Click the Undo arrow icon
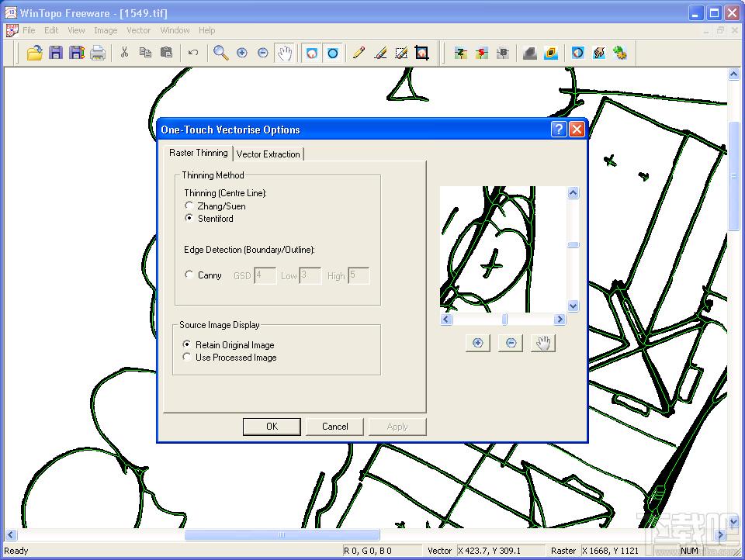The image size is (745, 560). [192, 53]
